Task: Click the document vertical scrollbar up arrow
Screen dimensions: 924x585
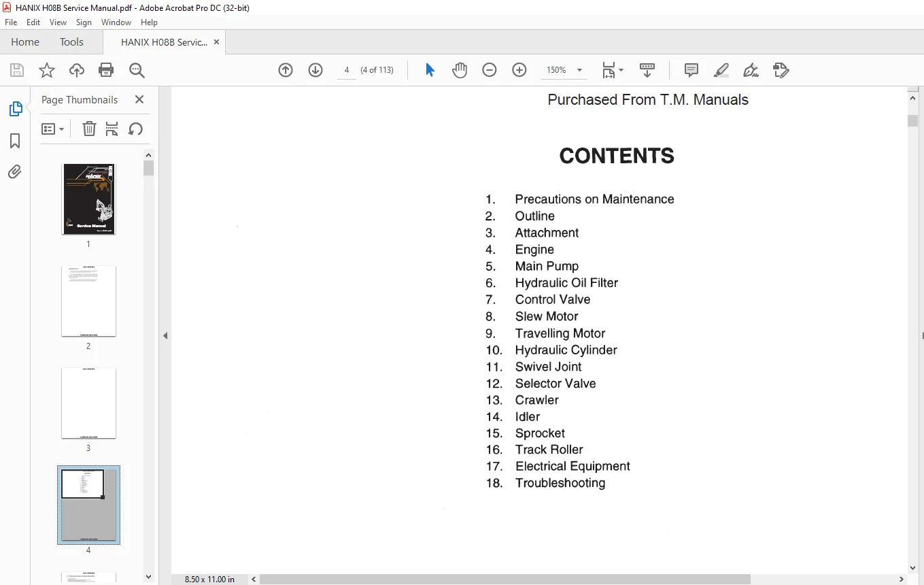Action: pos(913,98)
